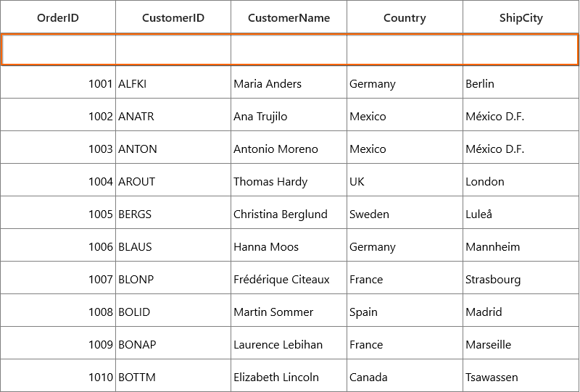Click the Tsawassen ship city cell
580x392 pixels.
tap(521, 375)
